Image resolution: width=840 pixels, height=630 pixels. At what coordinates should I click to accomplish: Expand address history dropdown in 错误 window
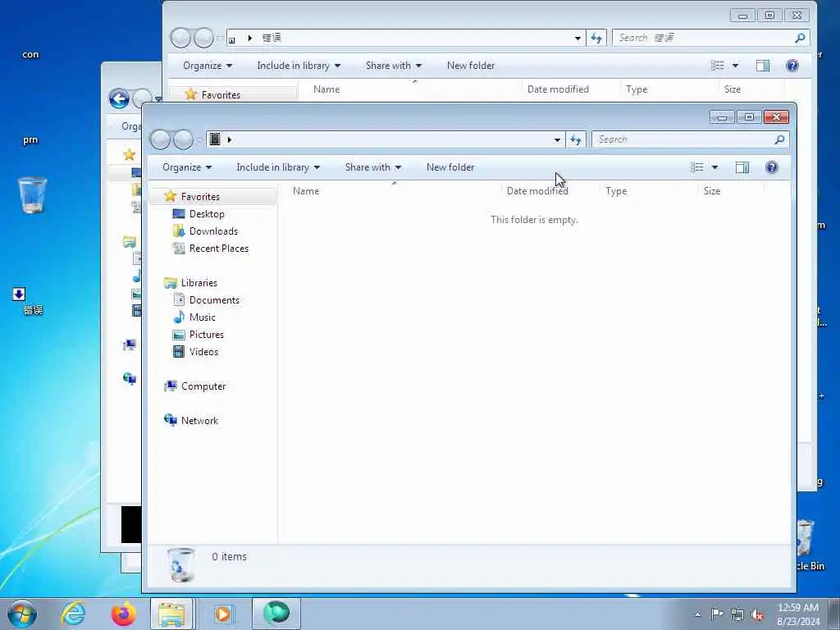click(x=577, y=38)
